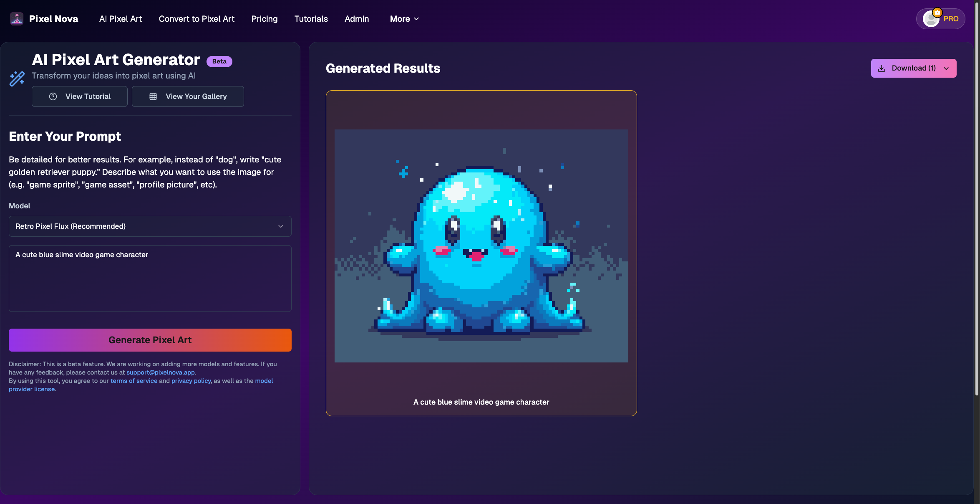Expand the Download (1) chevron menu
This screenshot has height=504, width=980.
point(946,68)
